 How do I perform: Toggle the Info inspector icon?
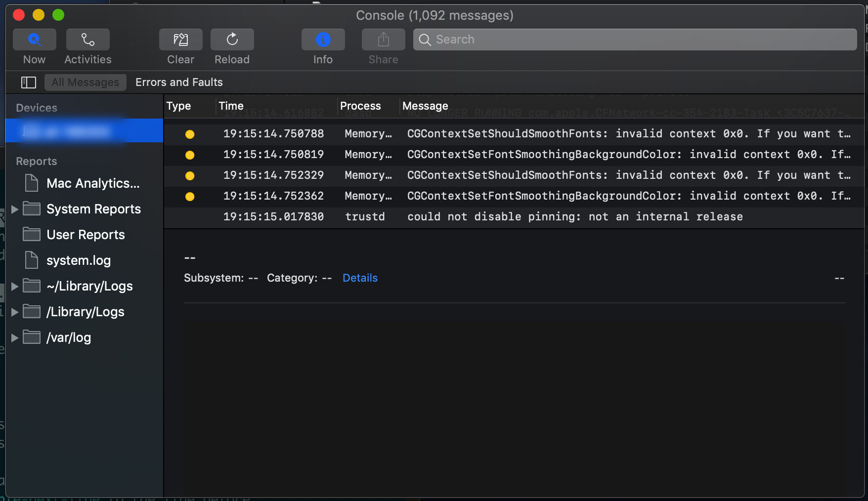323,40
